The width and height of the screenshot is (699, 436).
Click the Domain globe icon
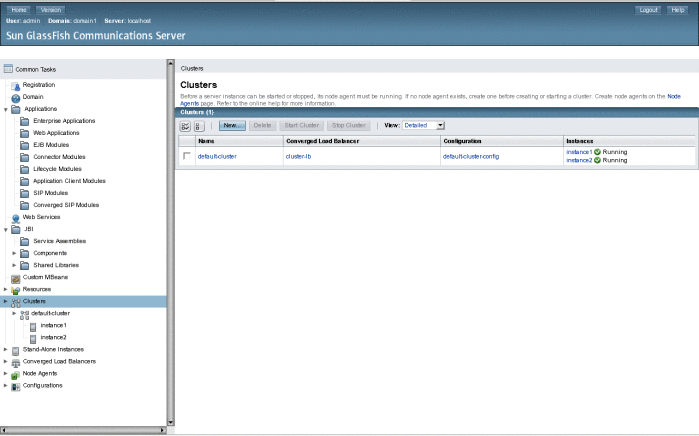tap(16, 98)
